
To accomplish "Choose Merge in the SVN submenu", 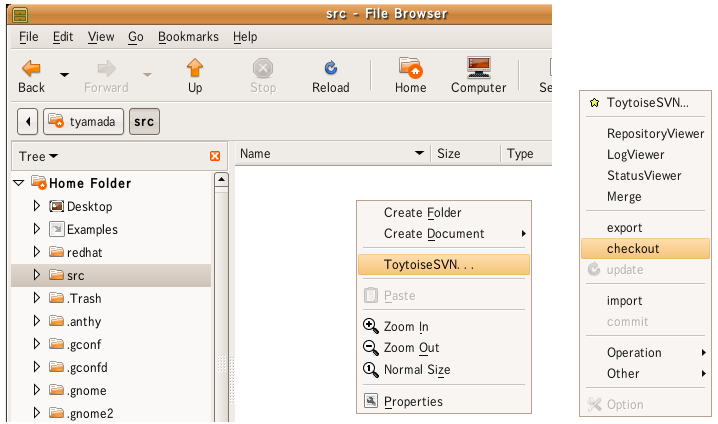I will (645, 197).
